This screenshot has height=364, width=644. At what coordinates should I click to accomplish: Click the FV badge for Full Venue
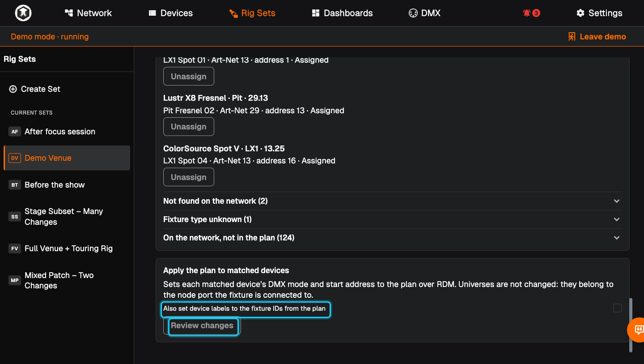point(15,248)
